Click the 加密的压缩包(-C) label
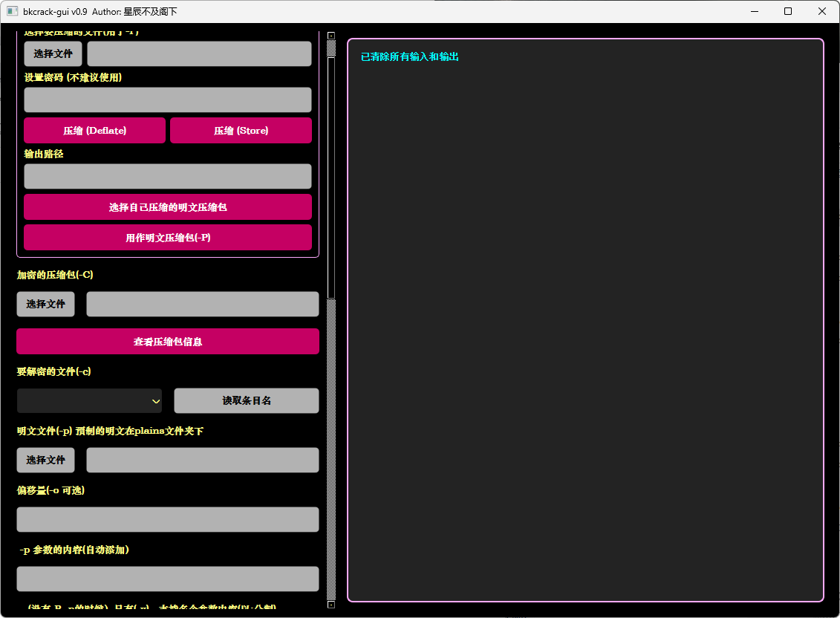 pyautogui.click(x=55, y=275)
